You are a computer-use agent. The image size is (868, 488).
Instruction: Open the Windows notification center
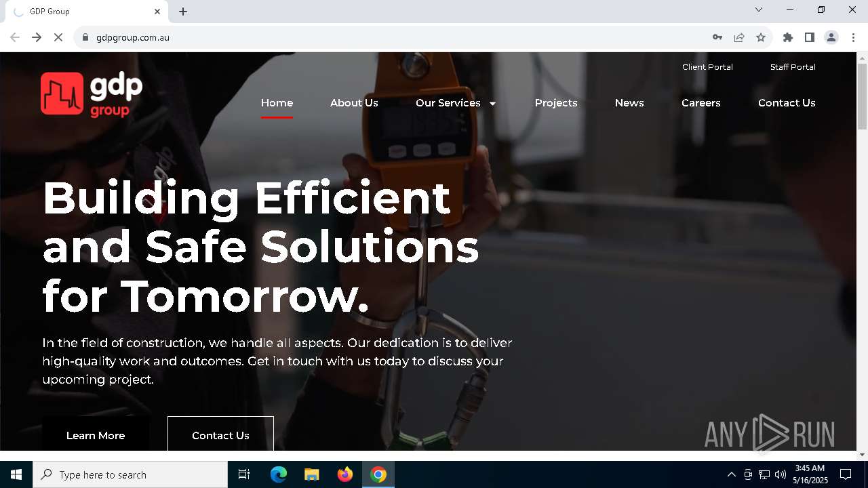(x=846, y=474)
